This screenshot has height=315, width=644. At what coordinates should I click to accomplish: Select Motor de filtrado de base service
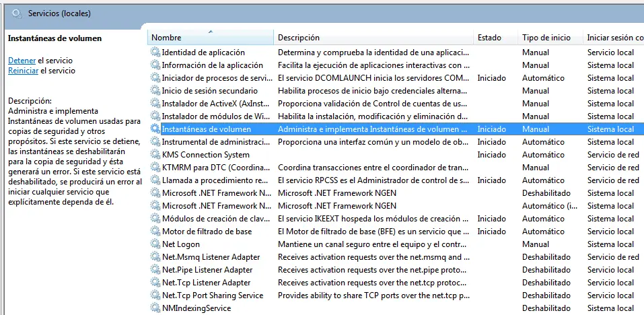pos(207,232)
